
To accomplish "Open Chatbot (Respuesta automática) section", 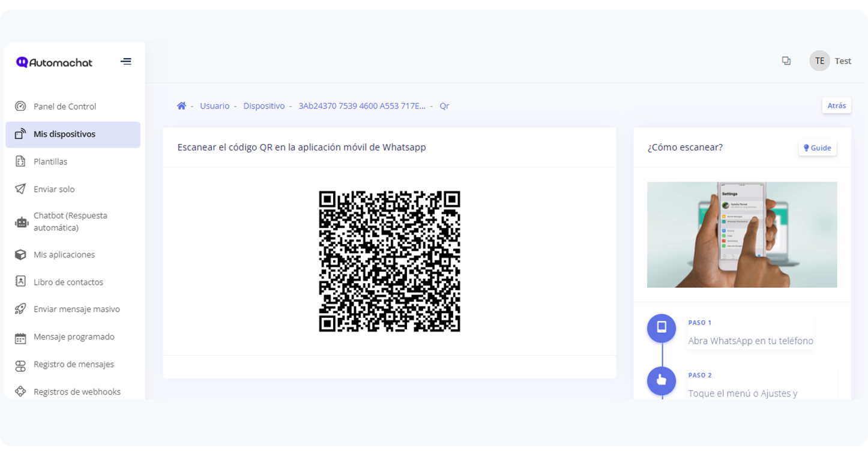I will 73,222.
